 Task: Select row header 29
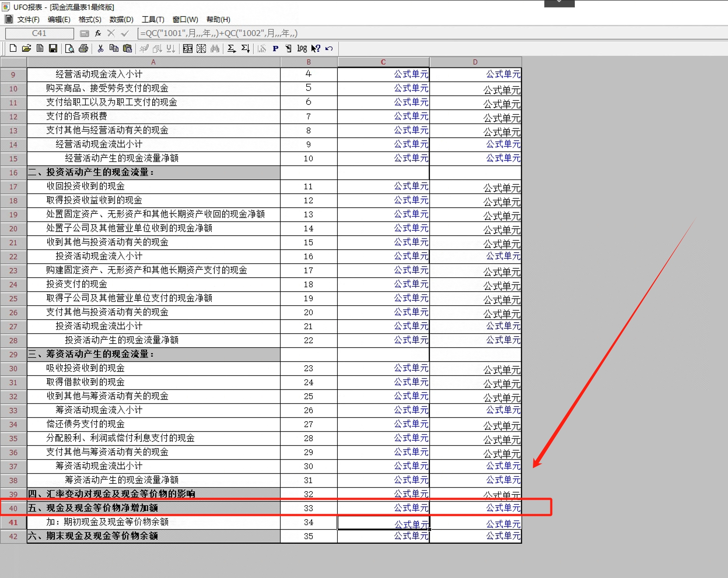point(13,355)
